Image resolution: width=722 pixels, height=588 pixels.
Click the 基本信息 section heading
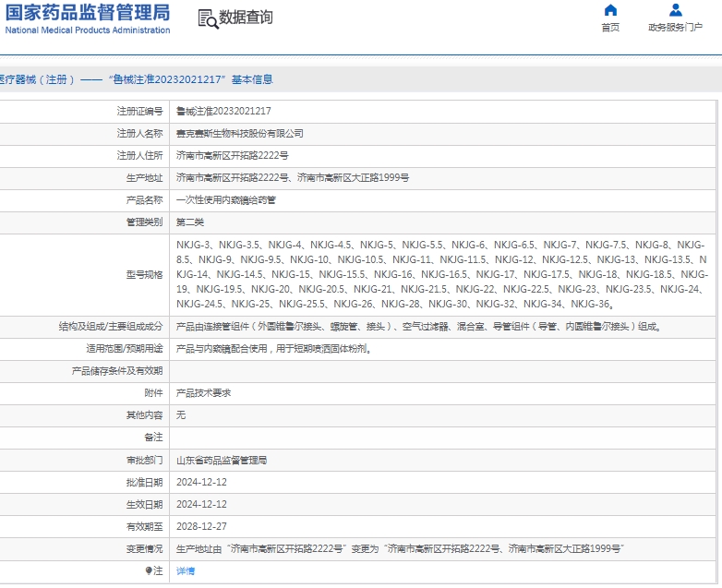[252, 79]
